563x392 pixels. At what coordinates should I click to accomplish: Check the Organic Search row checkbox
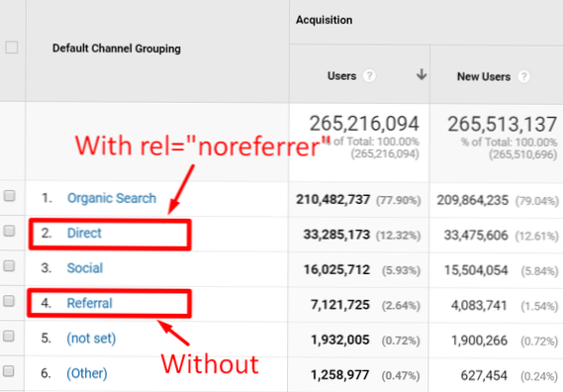[x=9, y=196]
